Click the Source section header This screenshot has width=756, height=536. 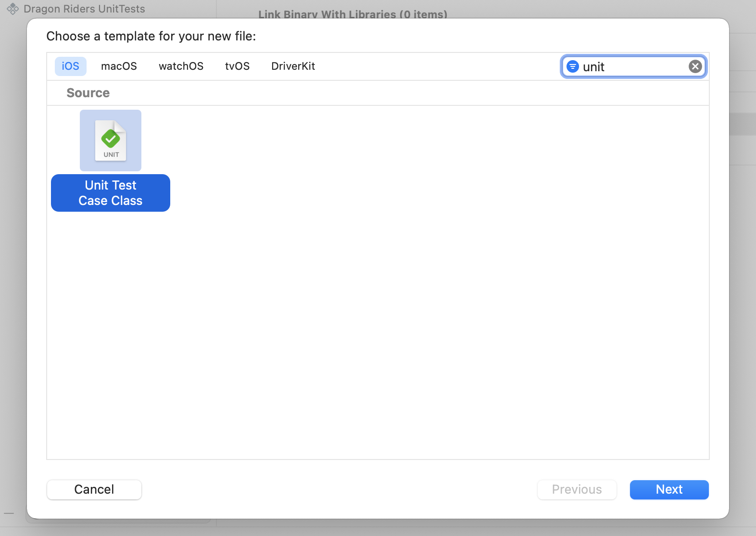point(88,93)
